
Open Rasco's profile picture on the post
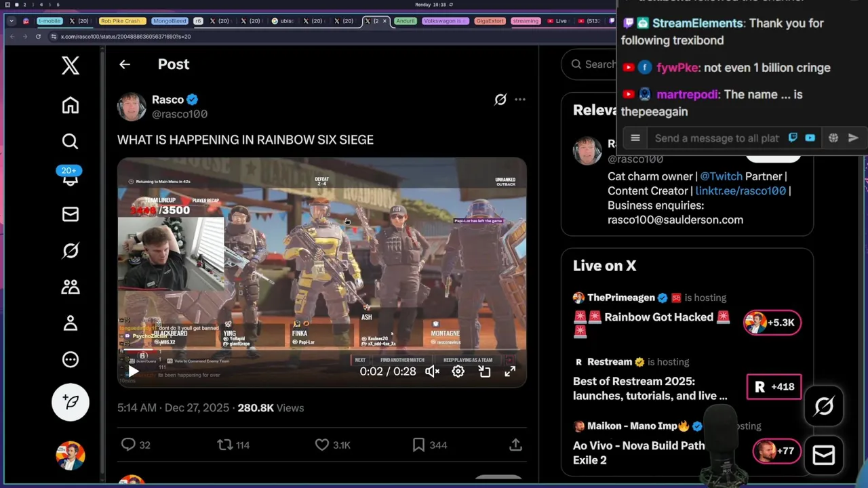[x=132, y=106]
